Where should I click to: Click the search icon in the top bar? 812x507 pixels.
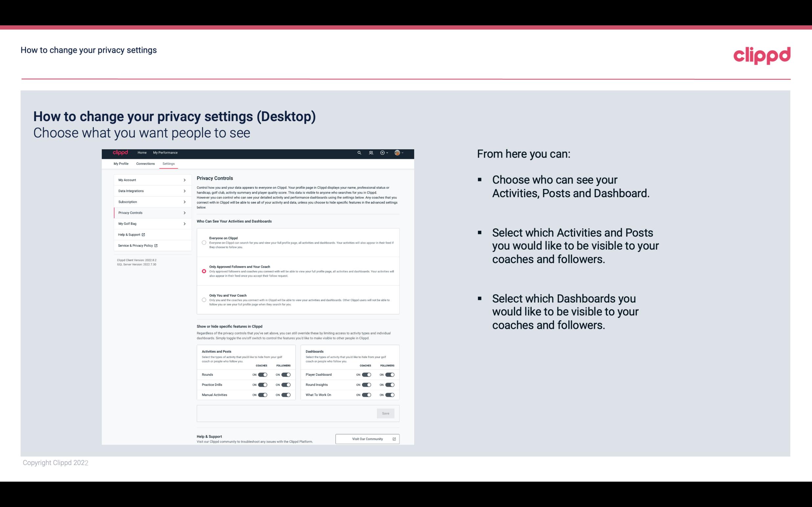pyautogui.click(x=359, y=153)
